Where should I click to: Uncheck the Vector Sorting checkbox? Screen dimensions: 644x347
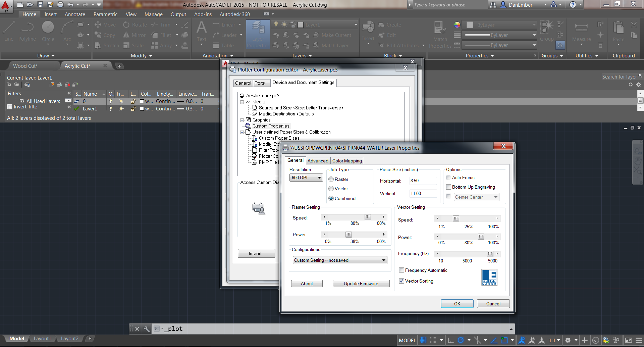[401, 281]
